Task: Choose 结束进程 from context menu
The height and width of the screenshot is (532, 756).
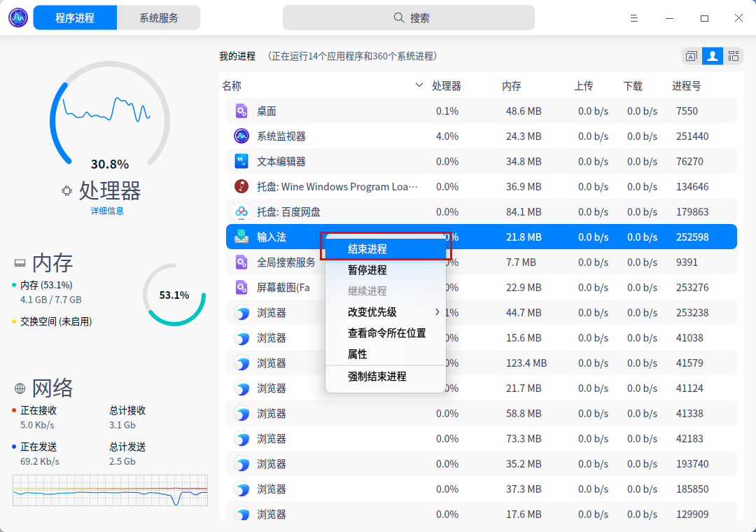Action: tap(385, 249)
